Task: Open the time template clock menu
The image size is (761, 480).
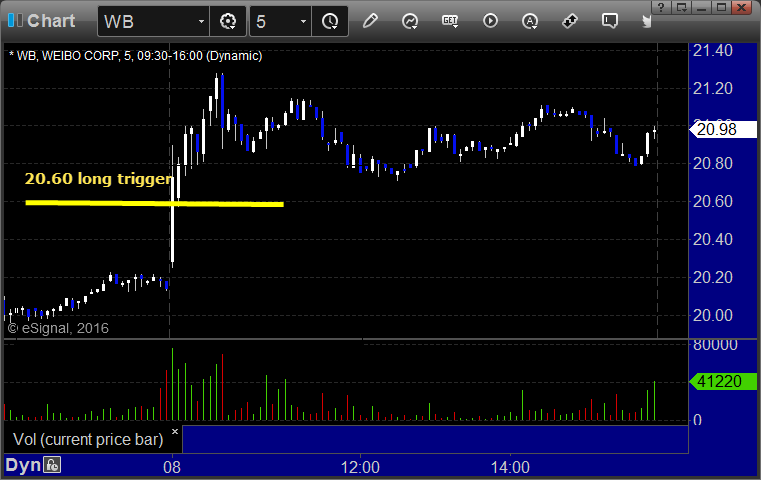Action: click(330, 21)
